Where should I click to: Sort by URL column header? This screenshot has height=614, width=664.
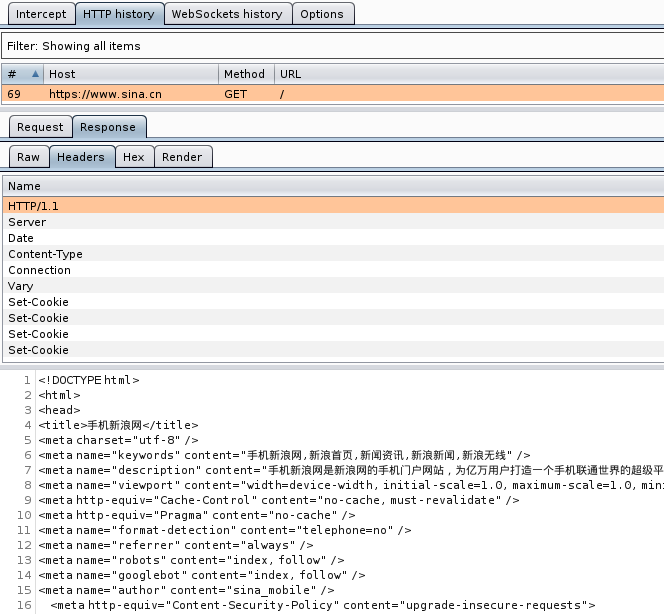pyautogui.click(x=469, y=74)
